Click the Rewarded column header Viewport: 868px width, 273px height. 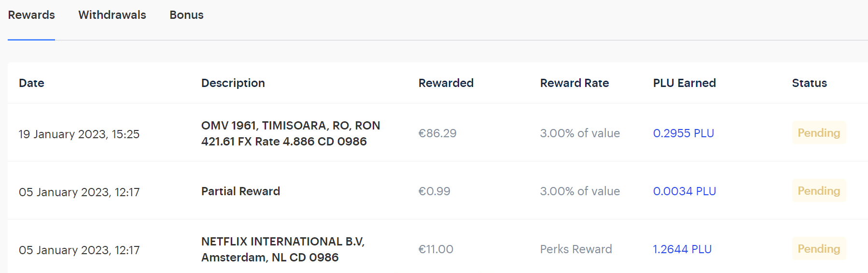click(x=446, y=83)
